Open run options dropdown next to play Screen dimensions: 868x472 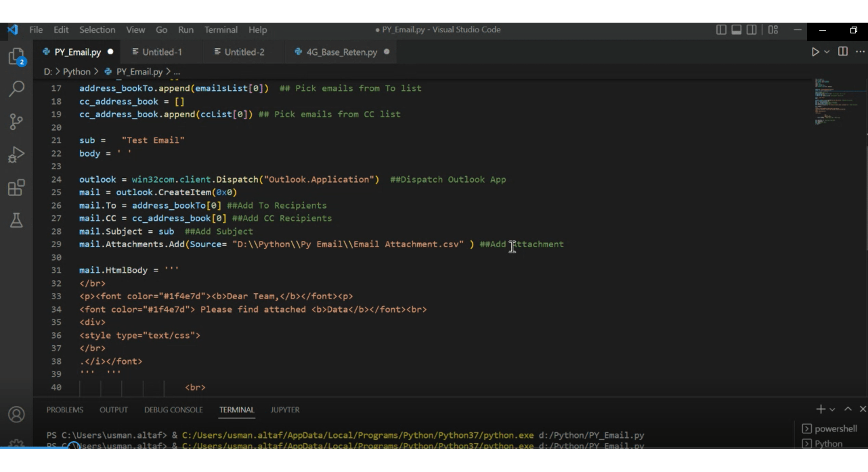827,52
